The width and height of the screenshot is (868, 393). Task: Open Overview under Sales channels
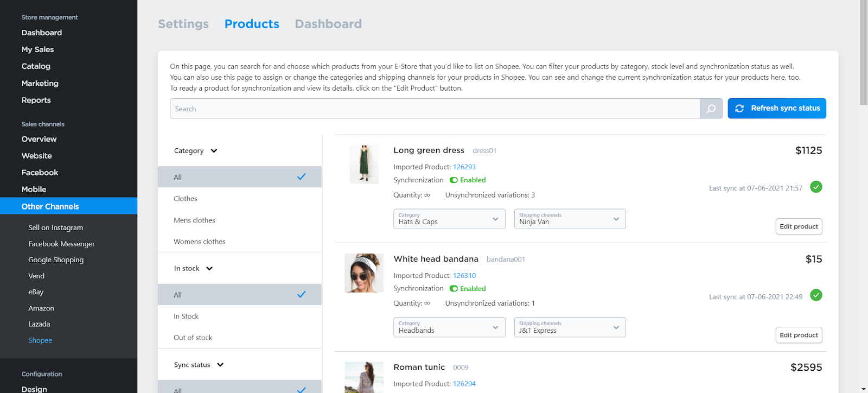click(39, 139)
